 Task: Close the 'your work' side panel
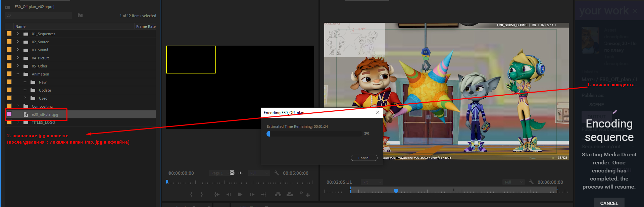(635, 11)
